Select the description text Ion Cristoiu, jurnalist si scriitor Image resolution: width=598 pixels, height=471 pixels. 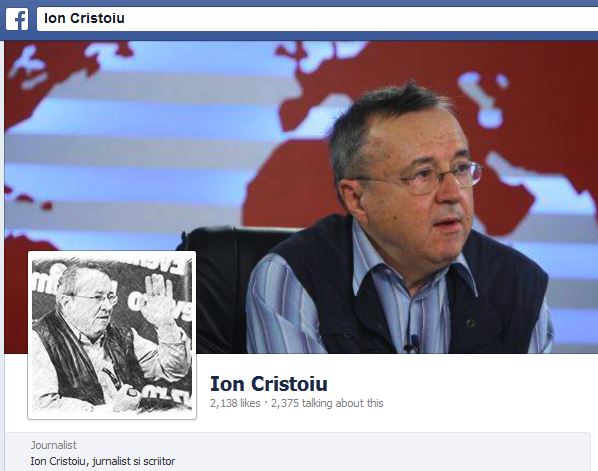tap(103, 461)
